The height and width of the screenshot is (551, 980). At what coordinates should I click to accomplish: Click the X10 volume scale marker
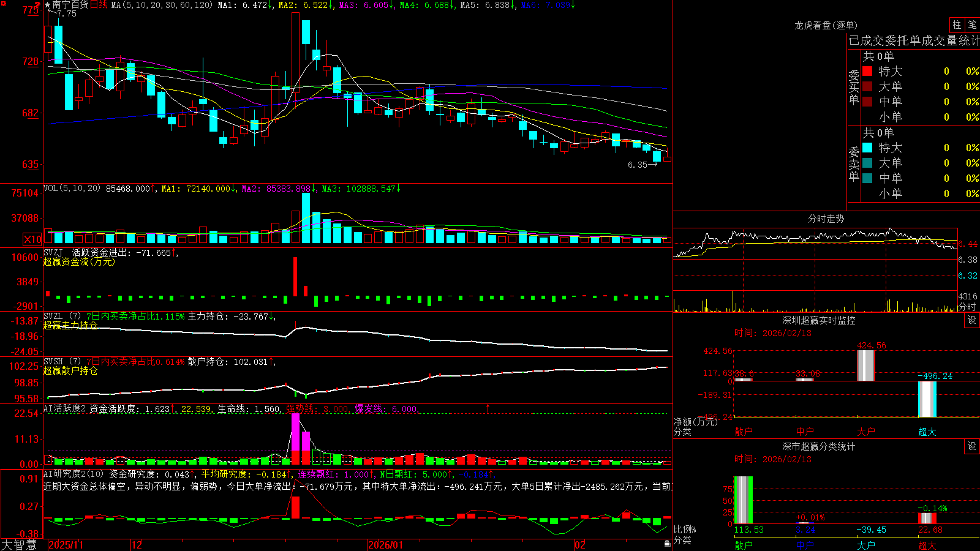(x=32, y=239)
